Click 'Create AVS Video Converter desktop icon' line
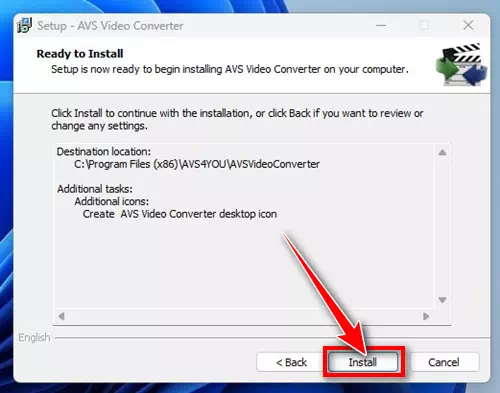Screen dimensions: 500x393 pos(180,214)
